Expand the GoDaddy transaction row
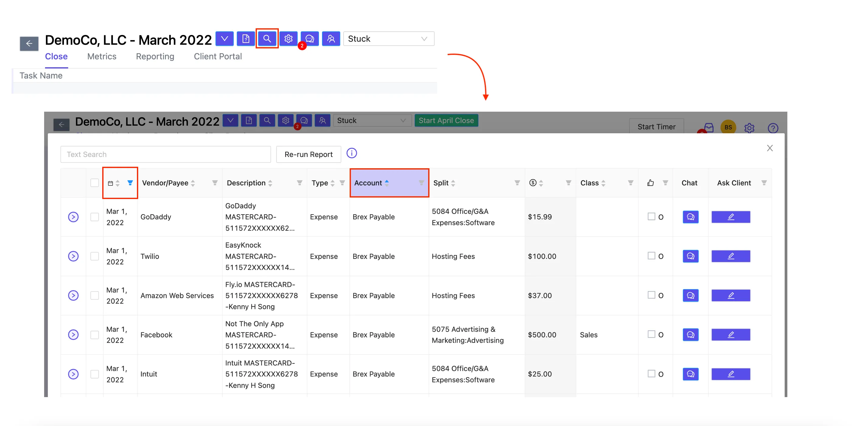The height and width of the screenshot is (426, 868). tap(73, 217)
